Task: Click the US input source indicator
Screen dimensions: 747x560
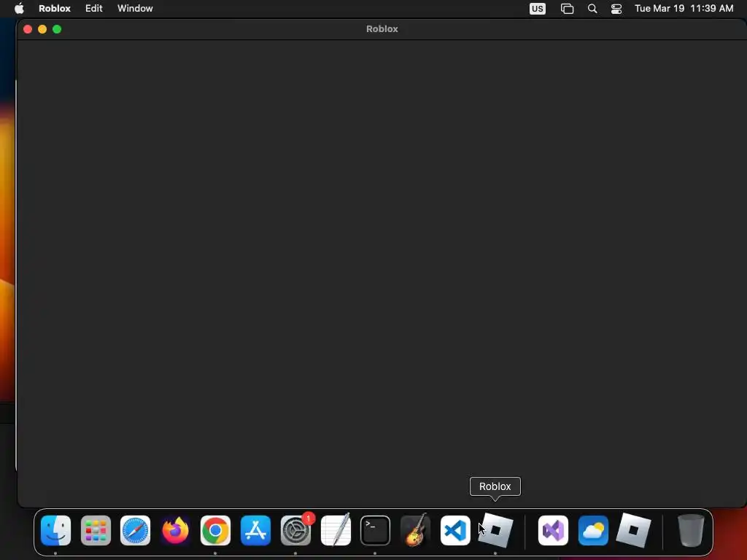Action: [x=538, y=9]
